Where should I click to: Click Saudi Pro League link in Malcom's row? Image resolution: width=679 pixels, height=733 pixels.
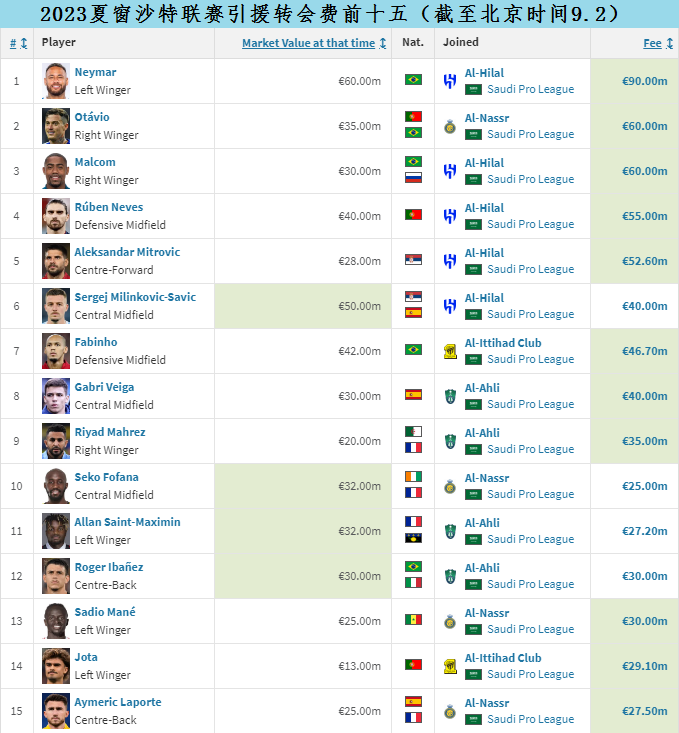(x=530, y=179)
